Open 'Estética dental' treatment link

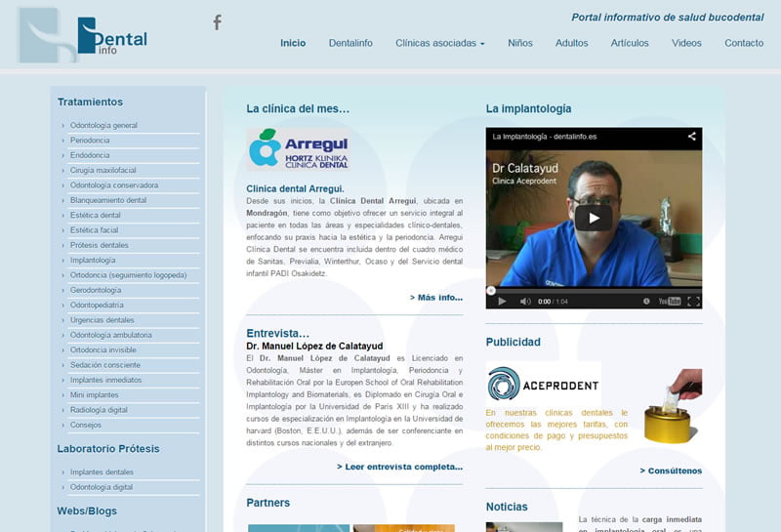point(95,215)
